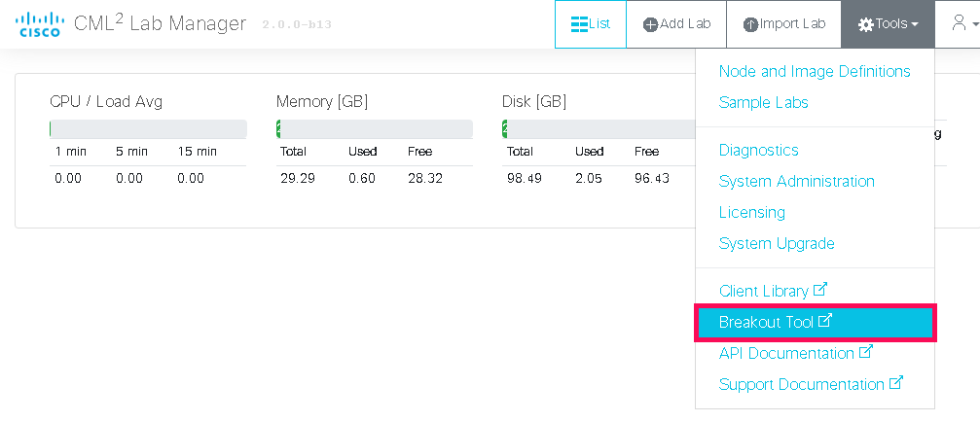The image size is (980, 422).
Task: Click the List view grid icon
Action: pyautogui.click(x=579, y=24)
